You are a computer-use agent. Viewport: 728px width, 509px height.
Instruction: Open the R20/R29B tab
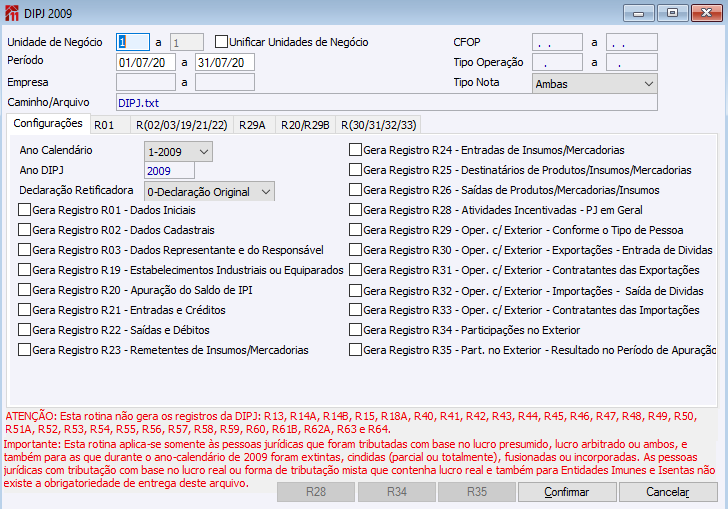[305, 125]
